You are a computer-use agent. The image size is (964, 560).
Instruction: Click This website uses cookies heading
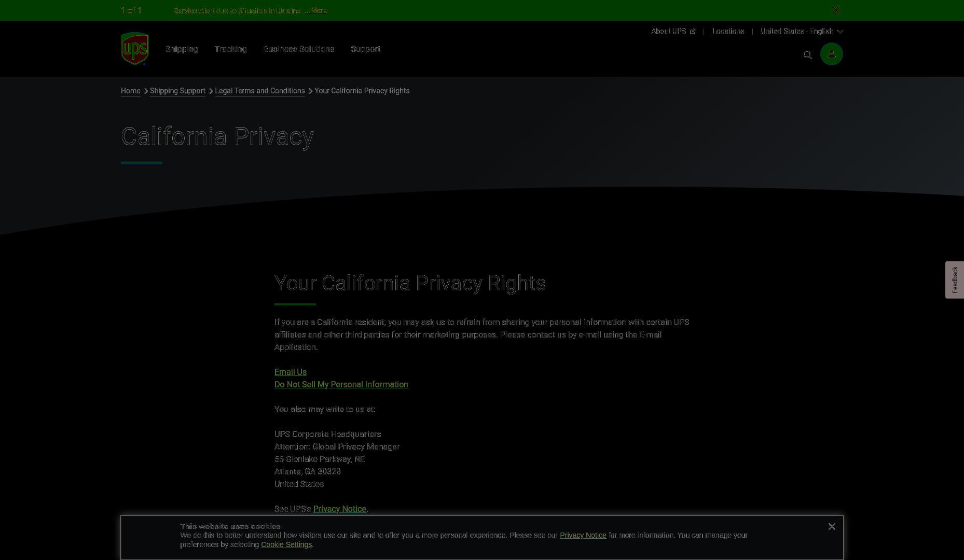click(x=230, y=526)
